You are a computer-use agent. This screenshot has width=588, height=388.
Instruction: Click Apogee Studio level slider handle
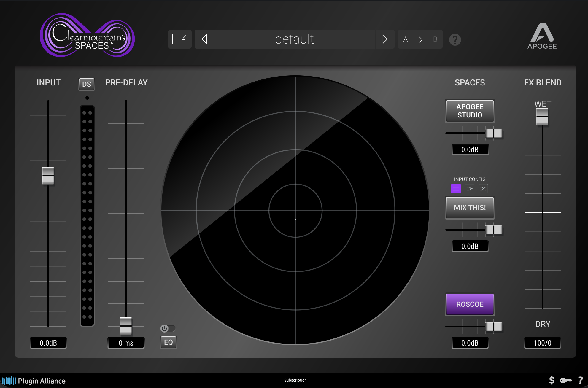pos(494,133)
